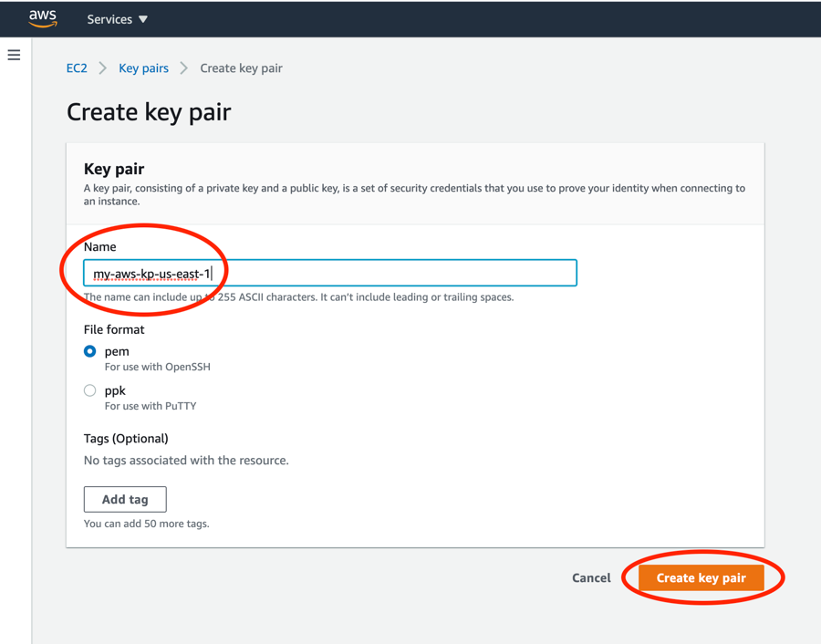
Task: Expand the Services dropdown arrow
Action: 143,18
